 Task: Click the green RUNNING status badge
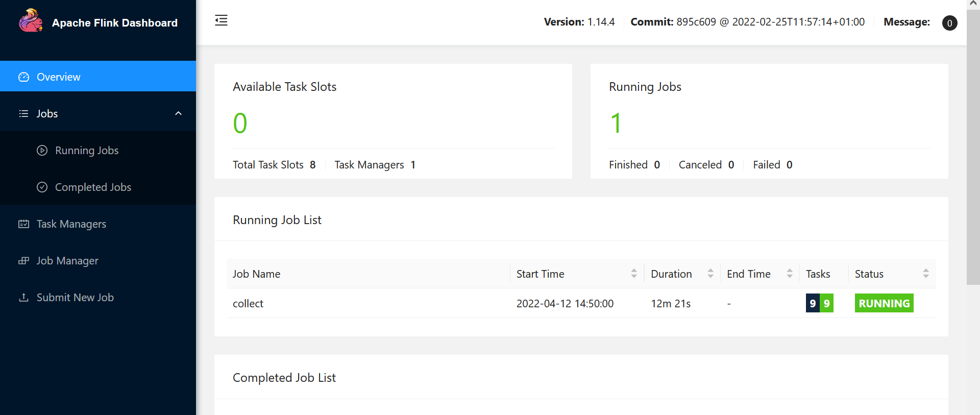(884, 303)
